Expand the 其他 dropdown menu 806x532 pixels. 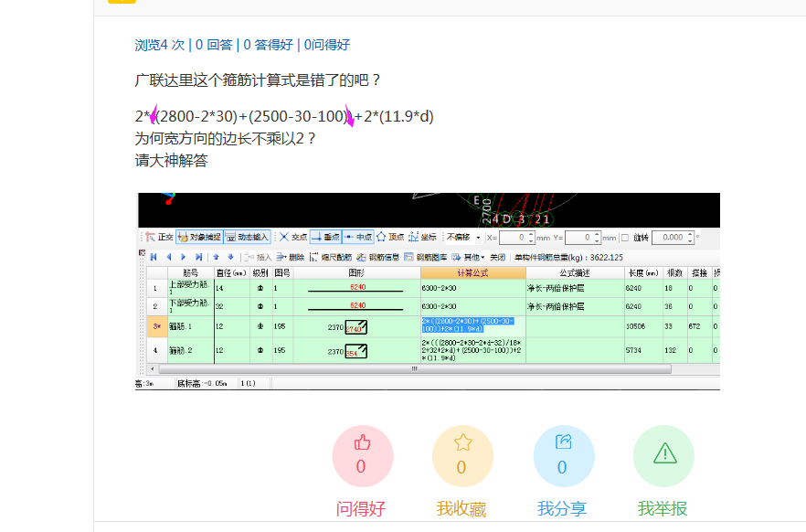click(468, 257)
